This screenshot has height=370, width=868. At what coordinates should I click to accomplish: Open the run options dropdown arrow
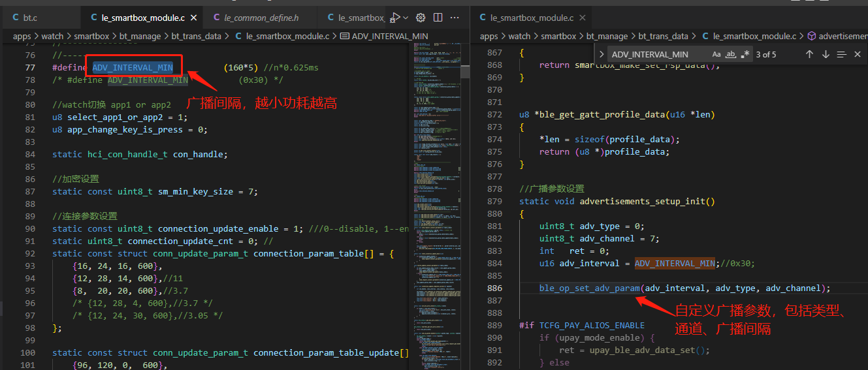point(406,18)
